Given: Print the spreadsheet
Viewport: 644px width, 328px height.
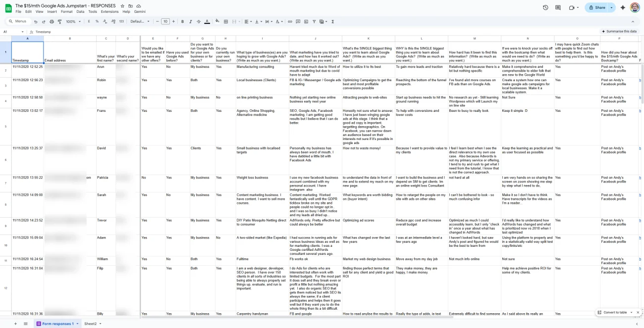Looking at the screenshot, I should (x=52, y=22).
